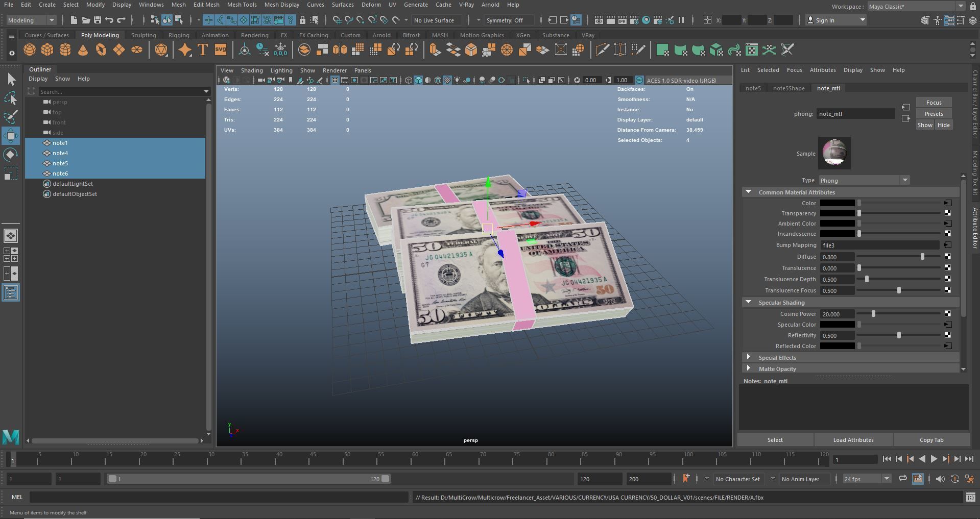Viewport: 980px width, 519px height.
Task: Toggle viewport wireframe shading cube icon
Action: coord(409,80)
